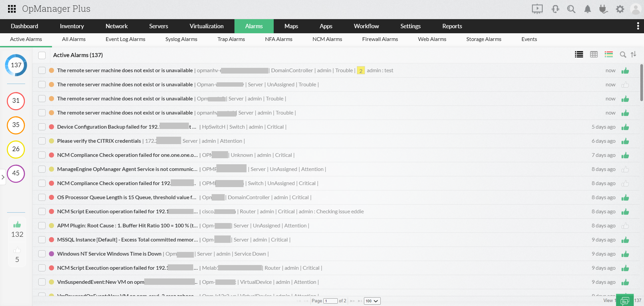Filter by orange severity circle showing 35
The width and height of the screenshot is (644, 306).
coord(16,125)
